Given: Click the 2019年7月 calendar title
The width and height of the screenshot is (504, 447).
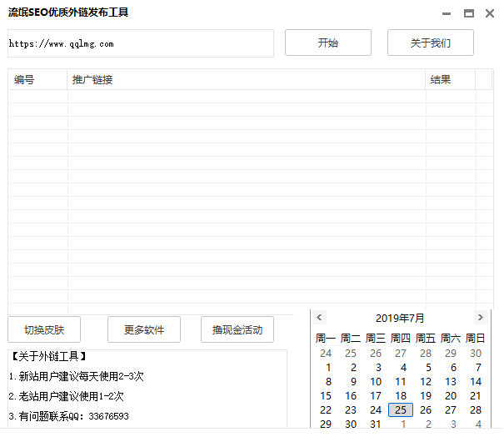Looking at the screenshot, I should coord(400,318).
